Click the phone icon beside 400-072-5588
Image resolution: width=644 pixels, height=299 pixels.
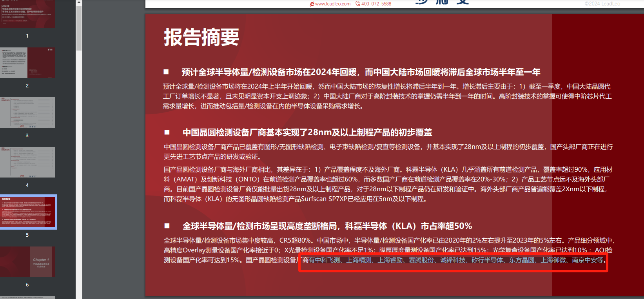[357, 4]
